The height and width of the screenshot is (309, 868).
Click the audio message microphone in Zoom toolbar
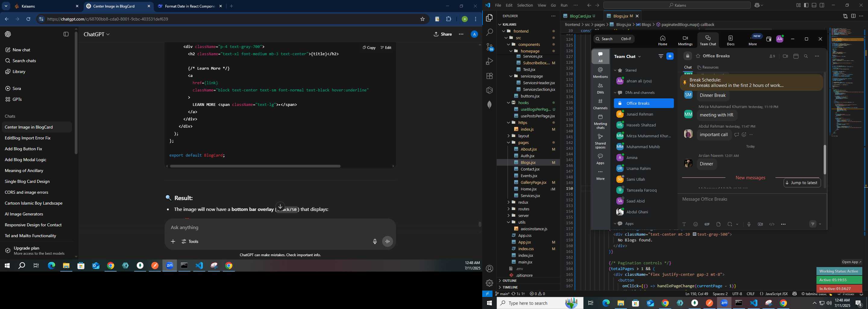pos(749,224)
